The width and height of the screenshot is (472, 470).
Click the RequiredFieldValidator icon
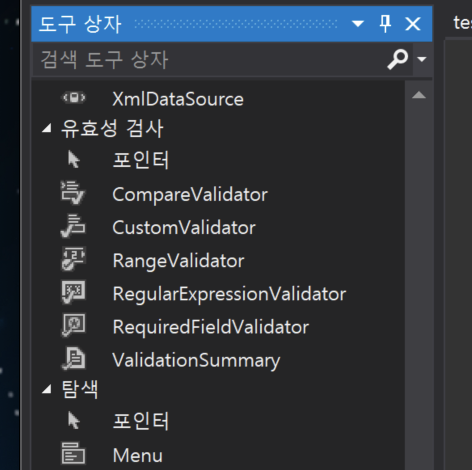[x=74, y=325]
